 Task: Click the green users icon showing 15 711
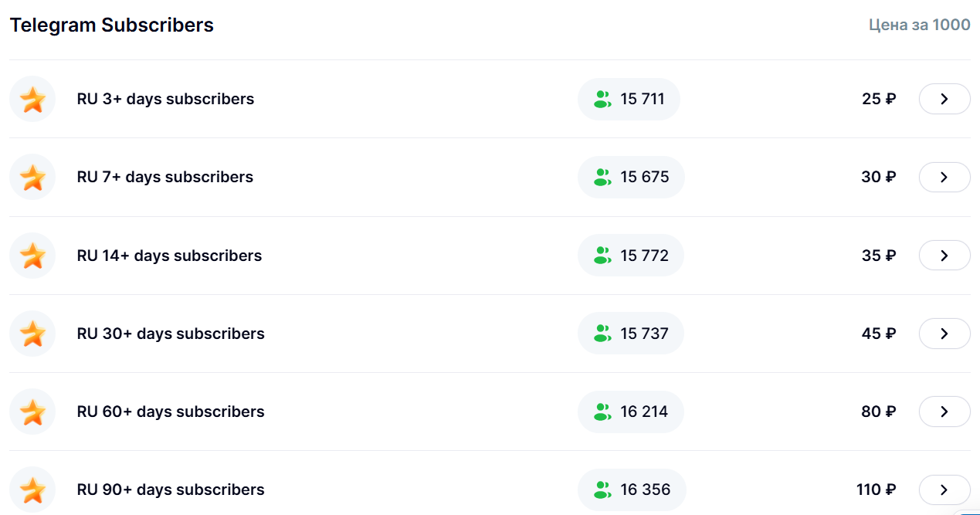[x=602, y=100]
